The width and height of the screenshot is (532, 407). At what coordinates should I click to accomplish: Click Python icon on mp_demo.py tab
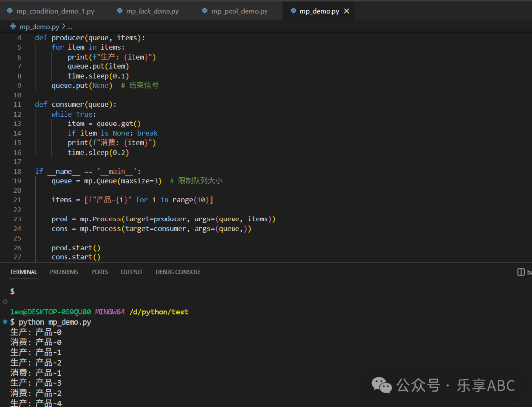(x=293, y=11)
